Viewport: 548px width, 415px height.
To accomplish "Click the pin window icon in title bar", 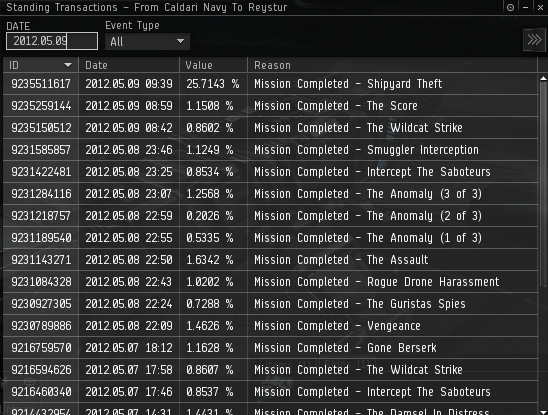I will coord(510,7).
